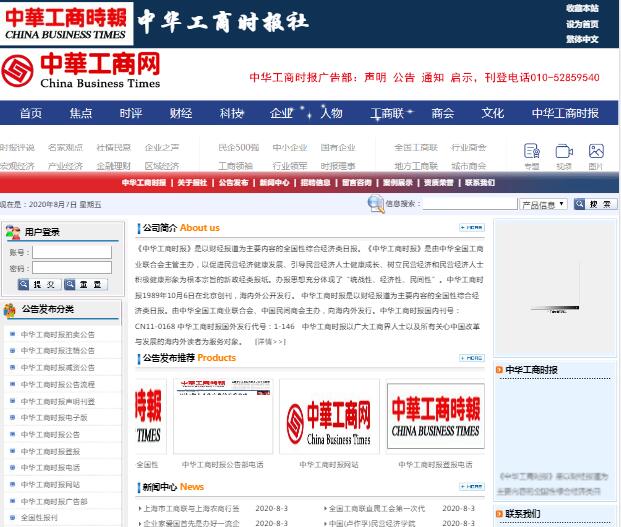Clear login form with 重置 button

tap(86, 284)
